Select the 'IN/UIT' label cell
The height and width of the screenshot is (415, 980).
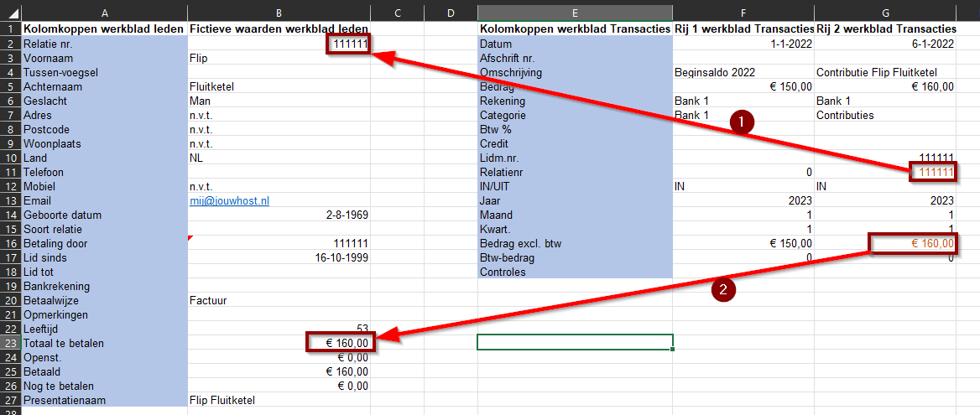pos(575,186)
